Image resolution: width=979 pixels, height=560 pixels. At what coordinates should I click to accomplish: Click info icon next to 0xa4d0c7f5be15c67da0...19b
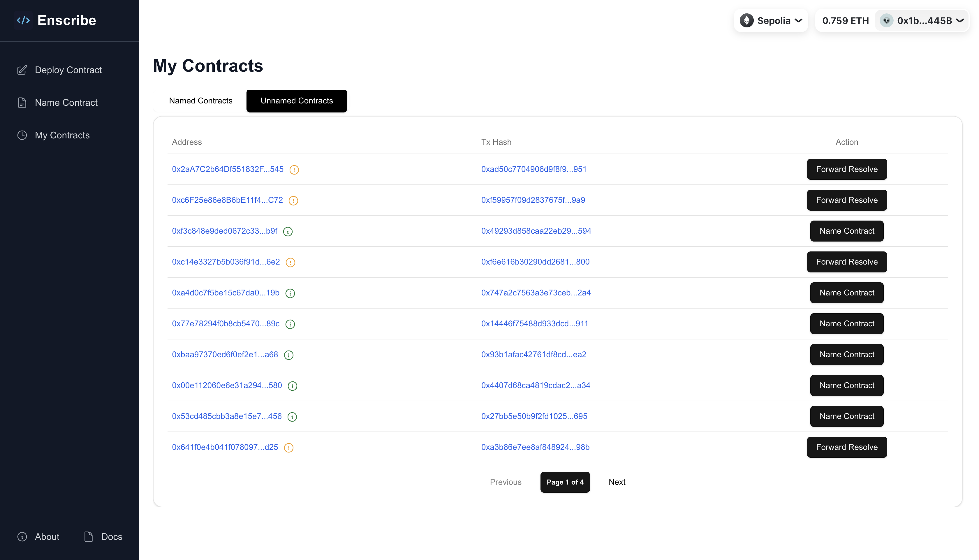(290, 293)
